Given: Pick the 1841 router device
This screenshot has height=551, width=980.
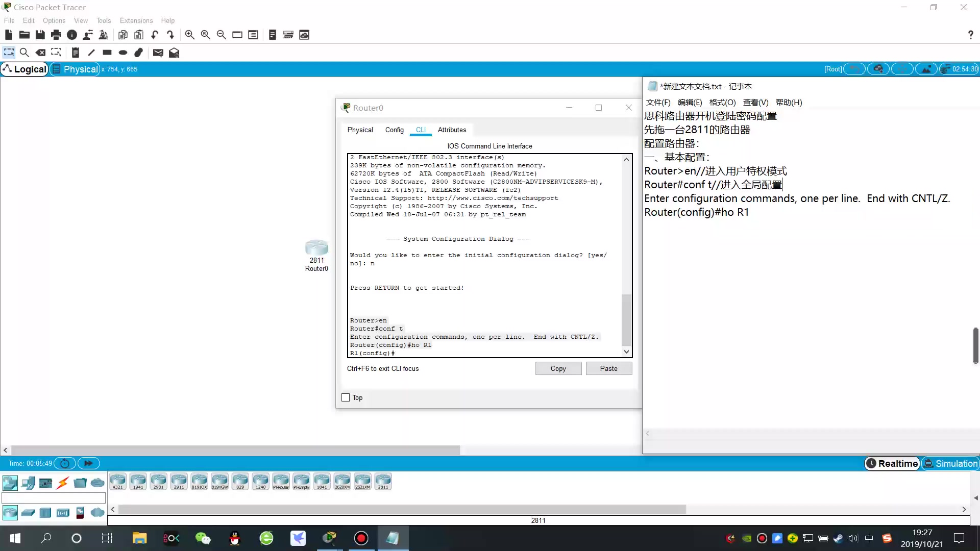Looking at the screenshot, I should (322, 482).
